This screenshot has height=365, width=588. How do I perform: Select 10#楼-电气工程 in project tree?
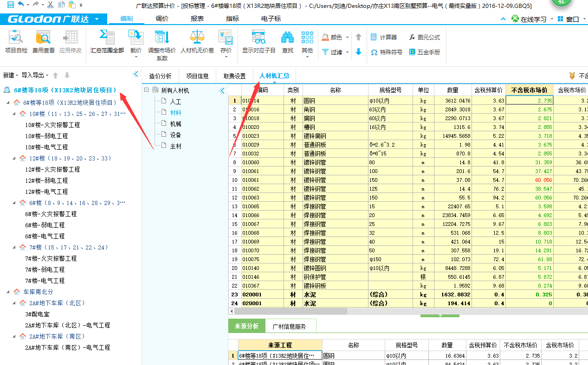click(46, 147)
